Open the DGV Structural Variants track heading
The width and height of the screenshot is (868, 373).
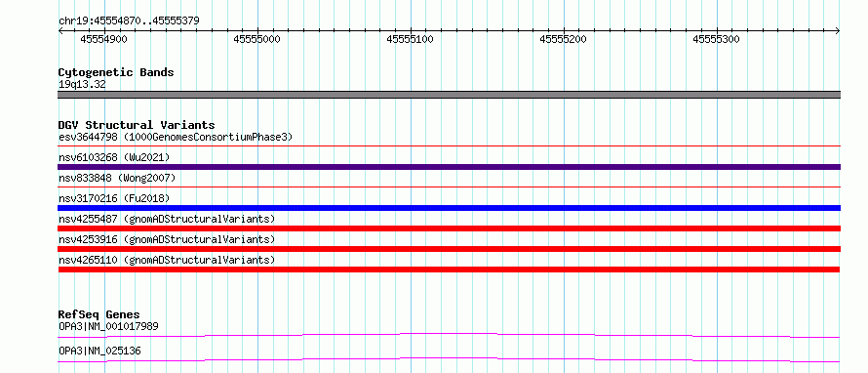(137, 125)
